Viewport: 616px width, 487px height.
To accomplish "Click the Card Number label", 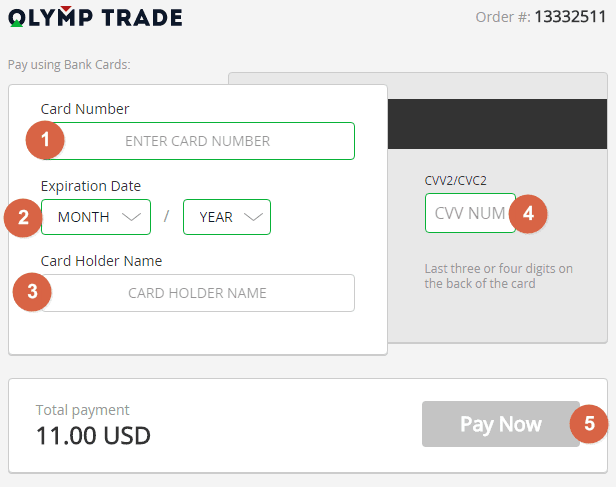I will tap(85, 109).
